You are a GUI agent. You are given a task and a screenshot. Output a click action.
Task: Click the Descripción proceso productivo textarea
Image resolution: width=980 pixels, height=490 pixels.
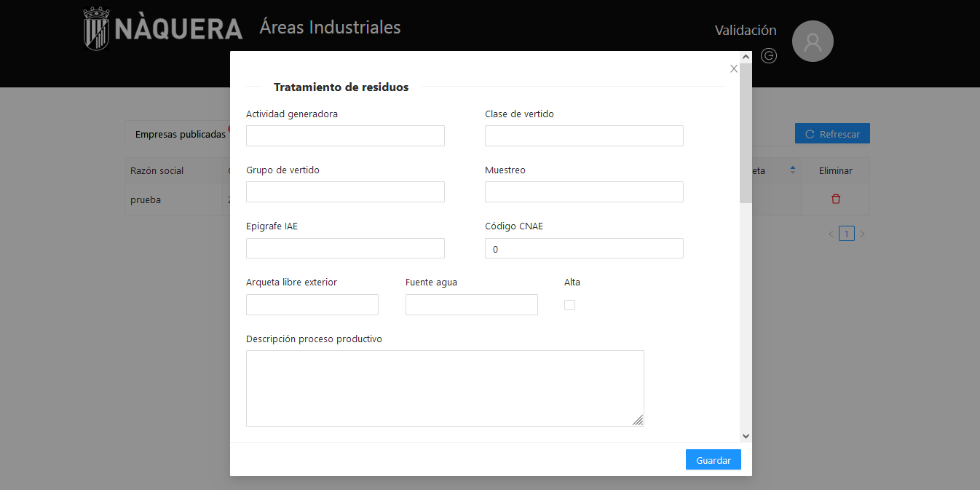pos(444,388)
